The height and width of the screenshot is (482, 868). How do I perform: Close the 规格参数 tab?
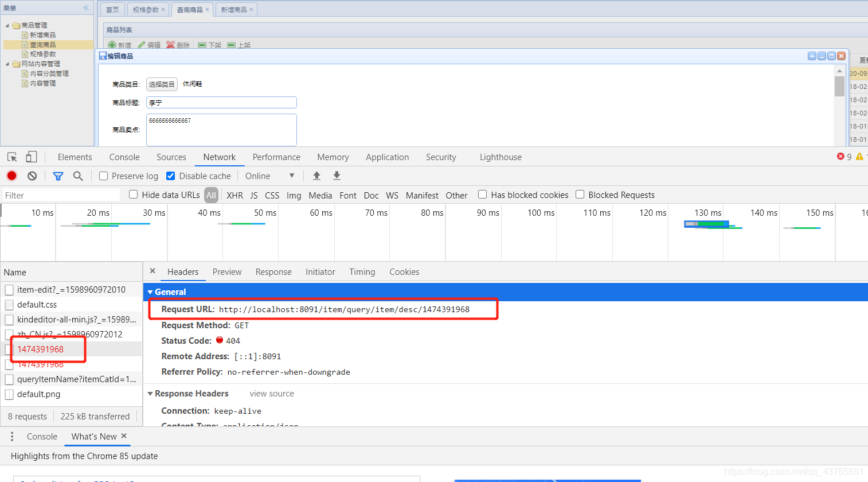click(x=163, y=10)
